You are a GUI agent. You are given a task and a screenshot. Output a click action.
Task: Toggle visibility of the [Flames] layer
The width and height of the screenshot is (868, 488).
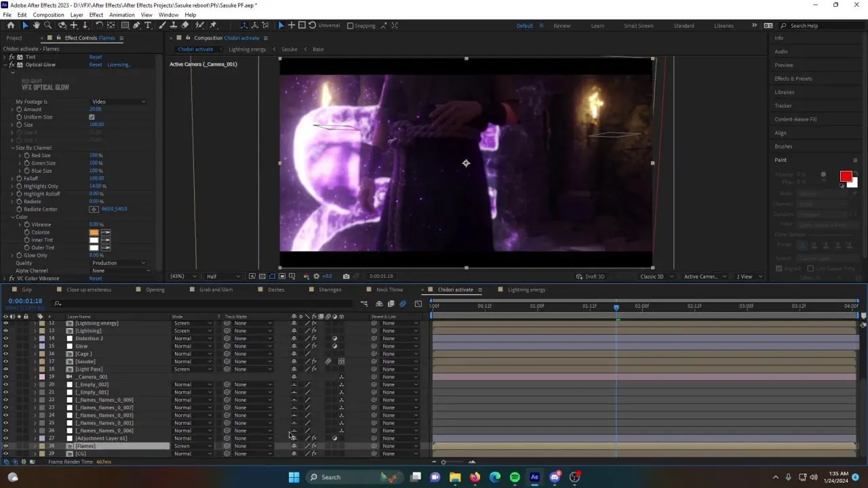pos(5,446)
